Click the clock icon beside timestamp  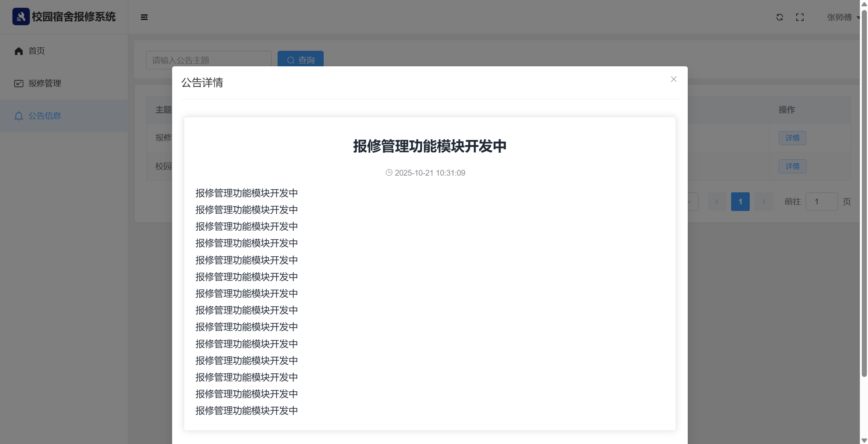point(389,173)
